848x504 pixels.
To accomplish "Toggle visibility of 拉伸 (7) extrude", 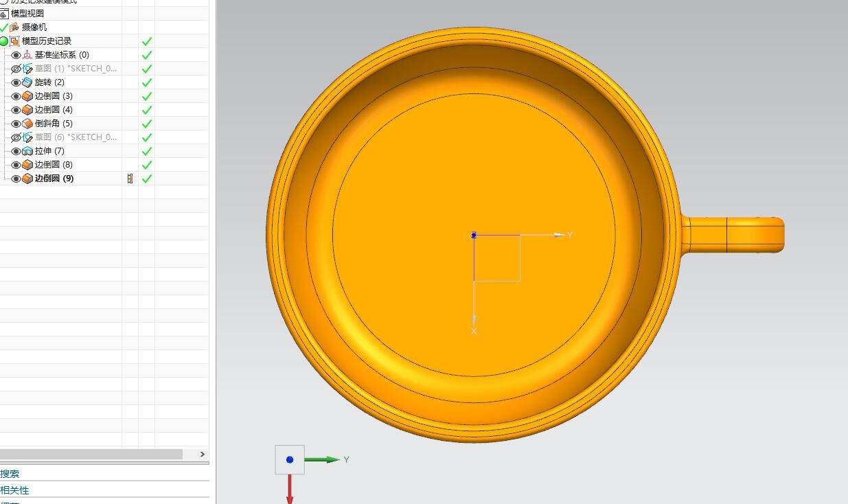I will (x=16, y=151).
